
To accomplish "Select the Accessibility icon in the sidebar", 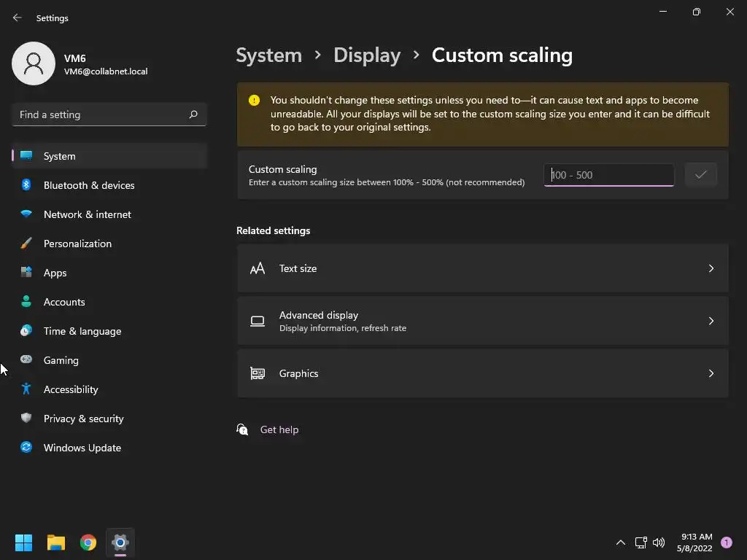I will 26,389.
